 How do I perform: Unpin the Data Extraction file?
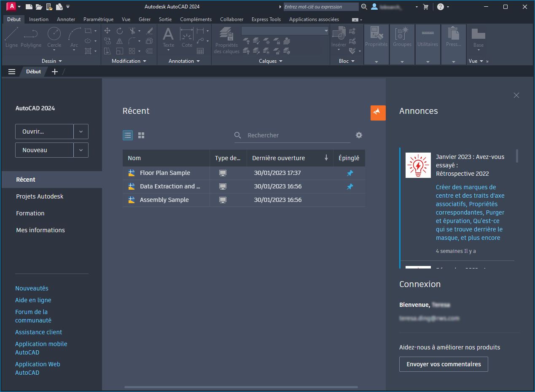(350, 187)
